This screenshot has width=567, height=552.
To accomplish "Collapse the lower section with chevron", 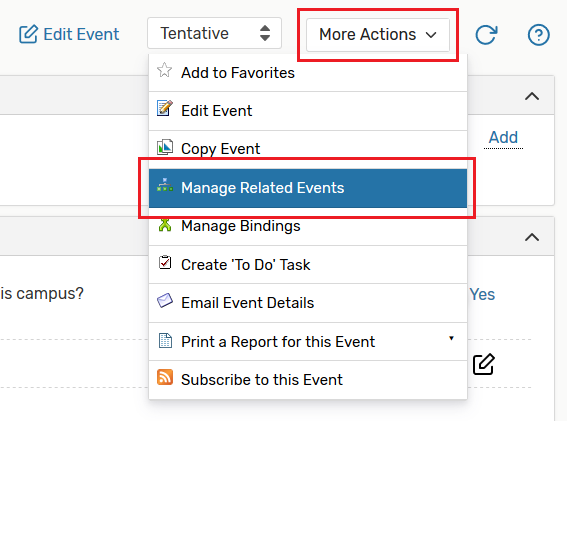I will coord(532,237).
